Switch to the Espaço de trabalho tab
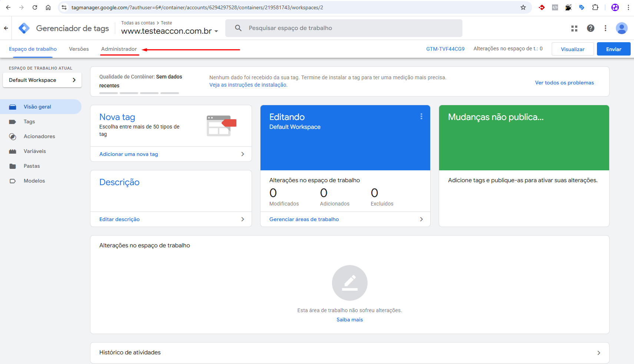634x364 pixels. [x=33, y=49]
